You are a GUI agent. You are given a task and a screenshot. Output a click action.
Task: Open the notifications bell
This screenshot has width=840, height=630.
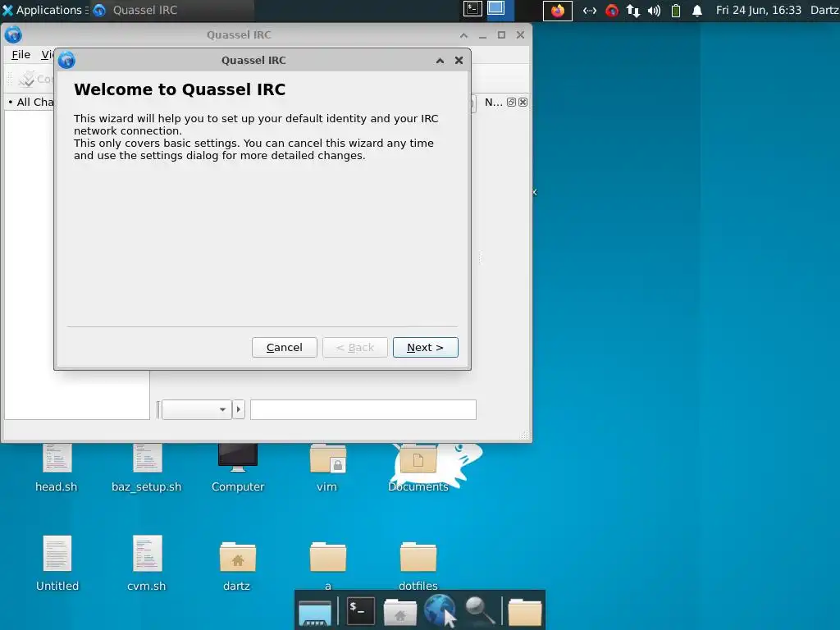697,10
